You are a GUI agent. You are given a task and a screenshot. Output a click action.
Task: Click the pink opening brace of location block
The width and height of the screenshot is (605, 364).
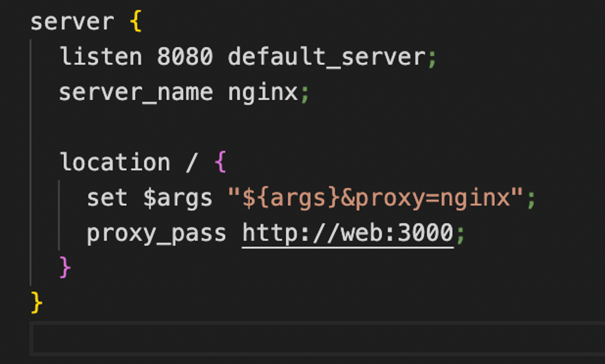221,162
